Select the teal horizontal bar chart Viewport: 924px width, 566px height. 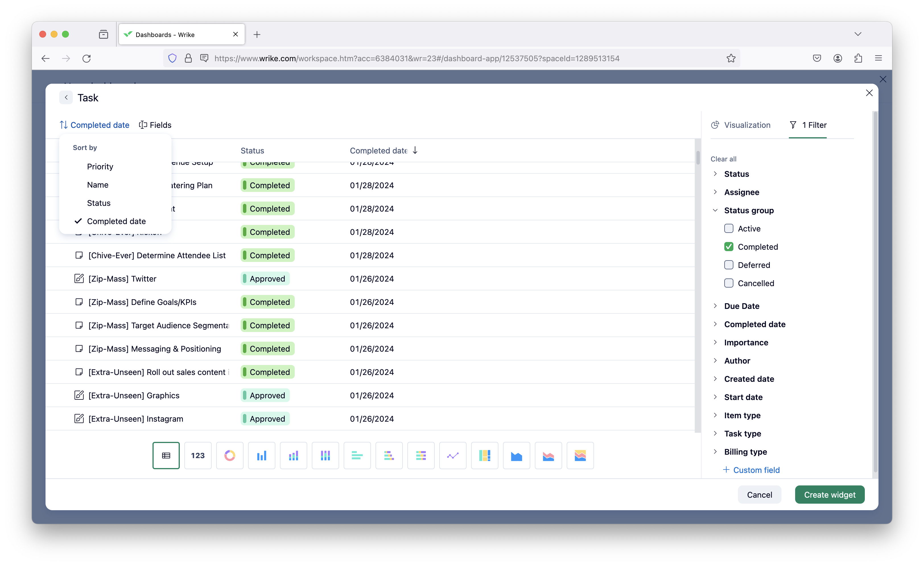click(x=357, y=455)
